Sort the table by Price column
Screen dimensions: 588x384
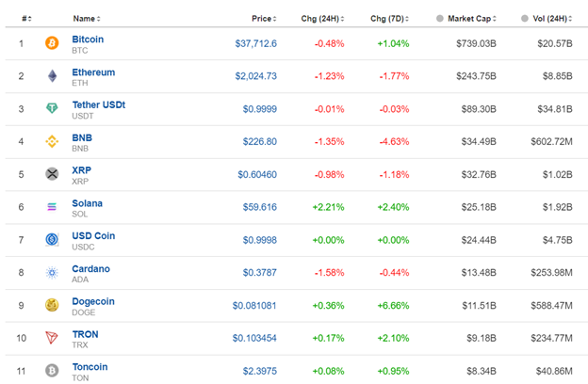(x=264, y=19)
